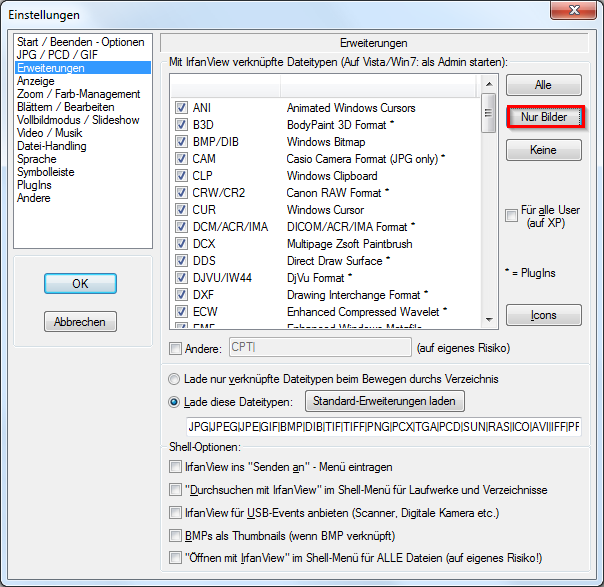The image size is (604, 587).
Task: Click the file types list scroll-up arrow
Action: [x=489, y=84]
